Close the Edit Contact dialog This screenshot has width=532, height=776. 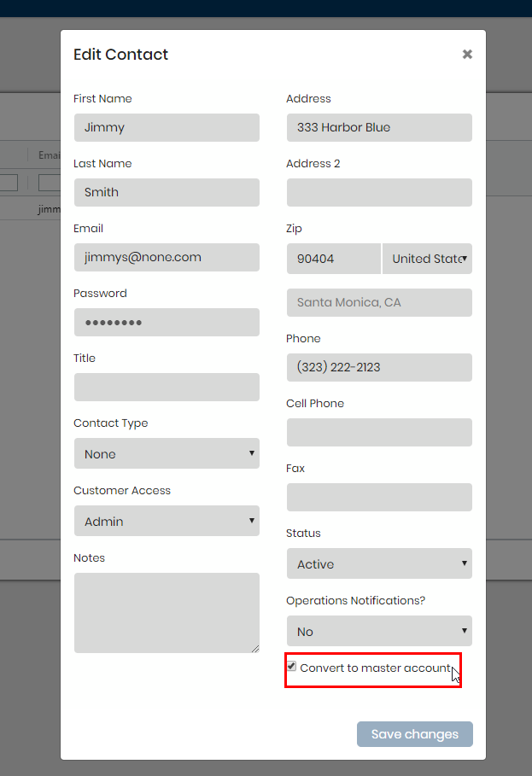[x=467, y=54]
